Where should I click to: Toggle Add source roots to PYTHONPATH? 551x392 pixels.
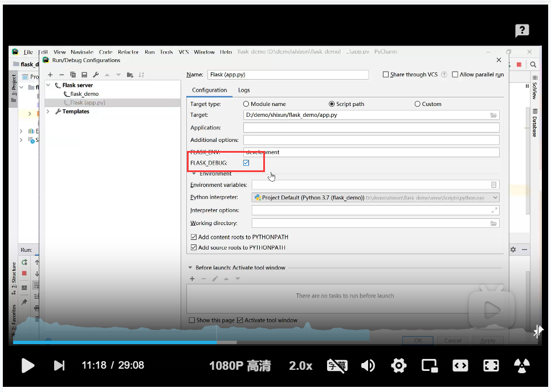tap(194, 248)
